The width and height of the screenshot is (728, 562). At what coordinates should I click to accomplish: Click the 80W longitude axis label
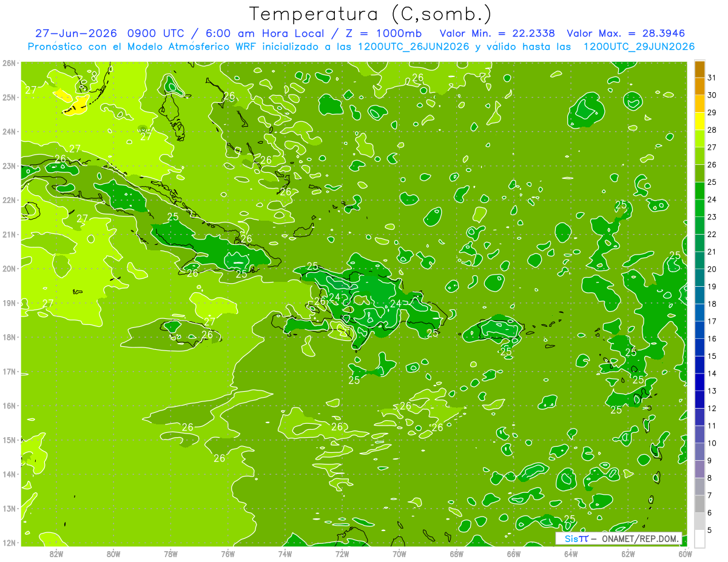pos(113,554)
